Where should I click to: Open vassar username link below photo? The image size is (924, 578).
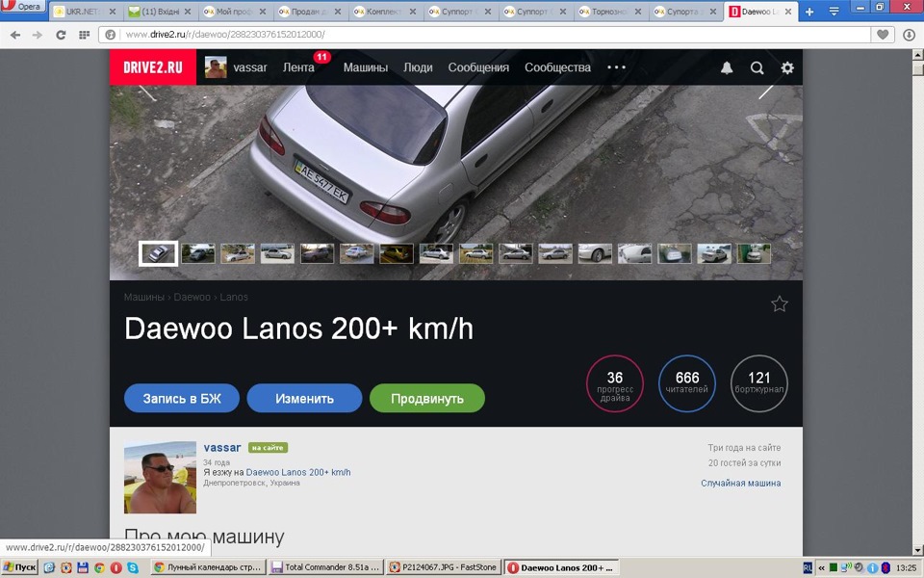coord(222,447)
